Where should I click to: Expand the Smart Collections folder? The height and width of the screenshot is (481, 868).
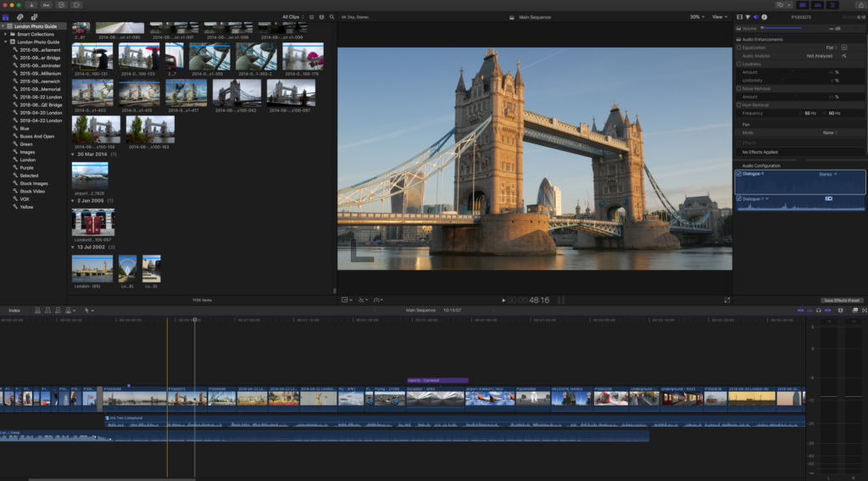tap(6, 34)
